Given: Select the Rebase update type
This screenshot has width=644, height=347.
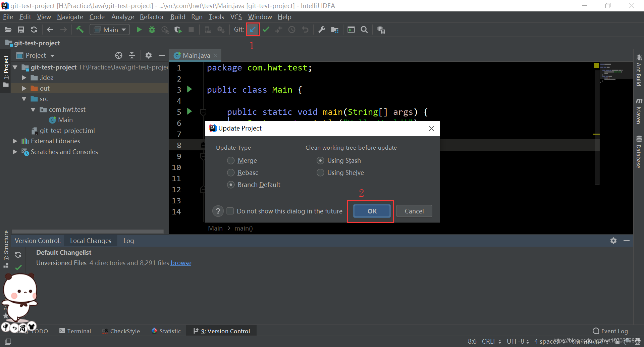Looking at the screenshot, I should 243,172.
